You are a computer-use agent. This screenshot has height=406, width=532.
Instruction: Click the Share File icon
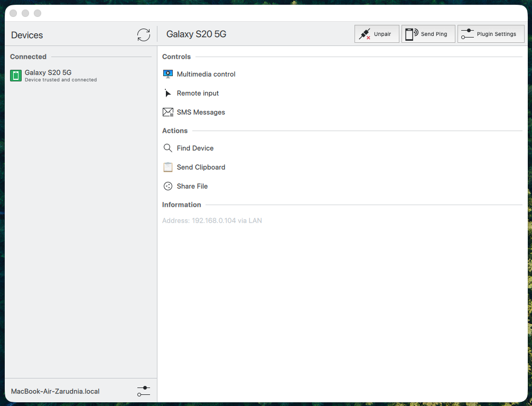(x=168, y=186)
